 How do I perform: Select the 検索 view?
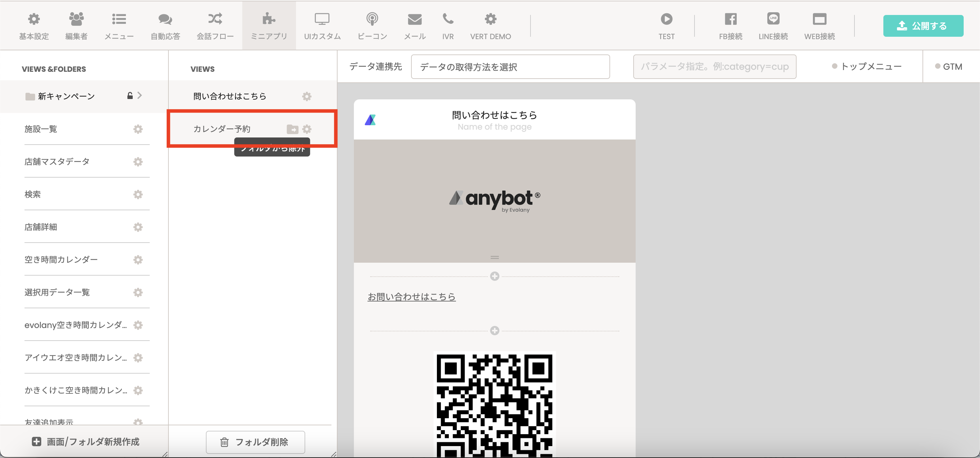pos(33,194)
